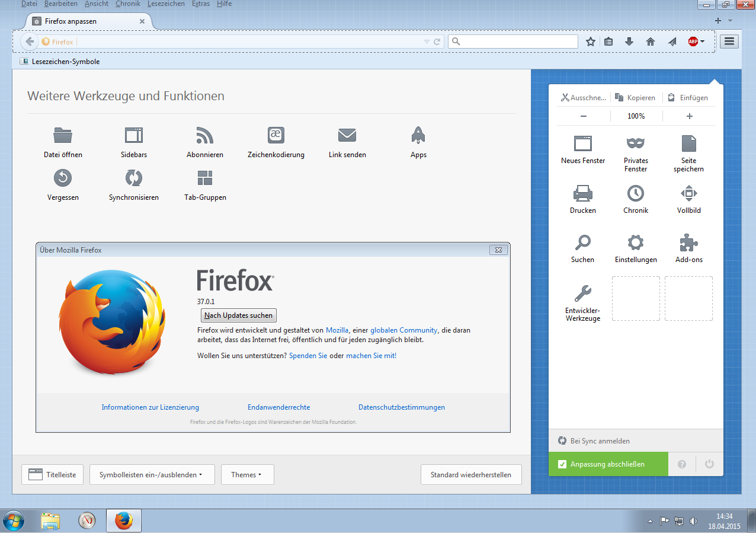
Task: Click the Windows Start button
Action: (x=14, y=521)
